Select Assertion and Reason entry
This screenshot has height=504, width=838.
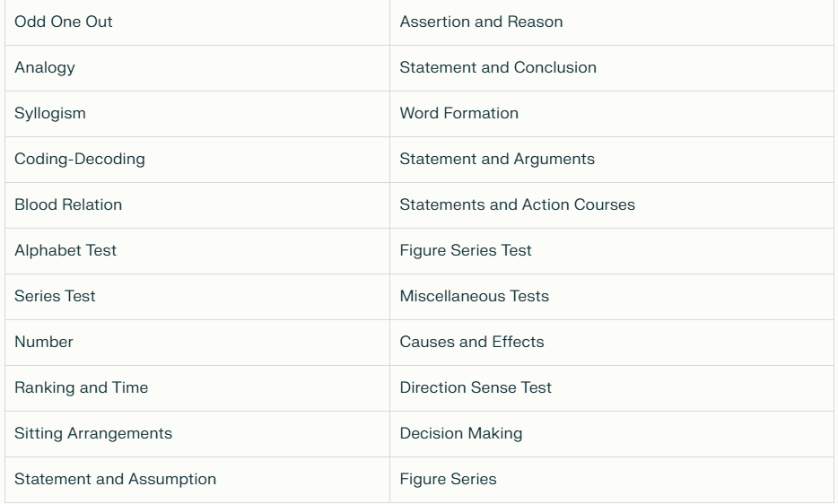612,22
